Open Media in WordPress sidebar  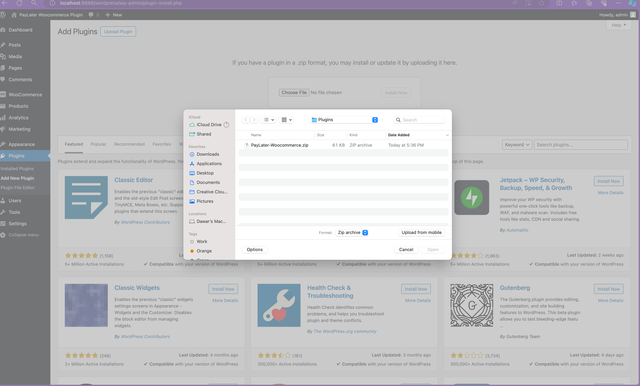pos(15,56)
